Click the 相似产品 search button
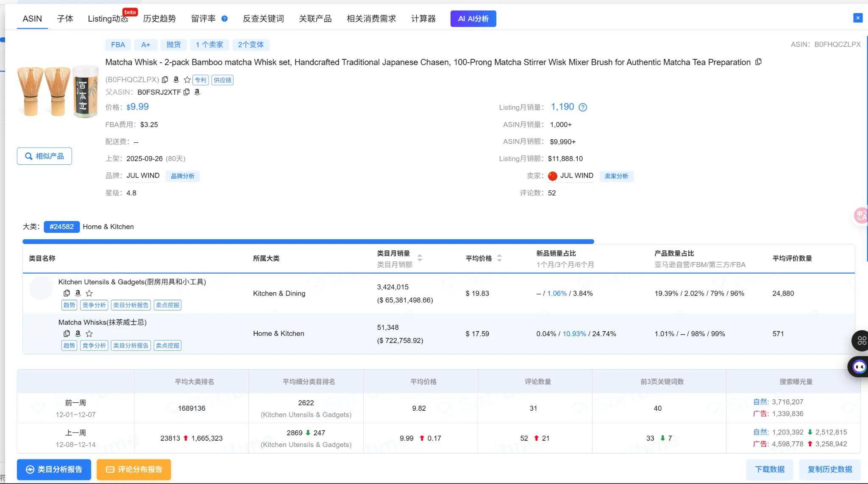Viewport: 868px width, 484px height. click(x=45, y=156)
